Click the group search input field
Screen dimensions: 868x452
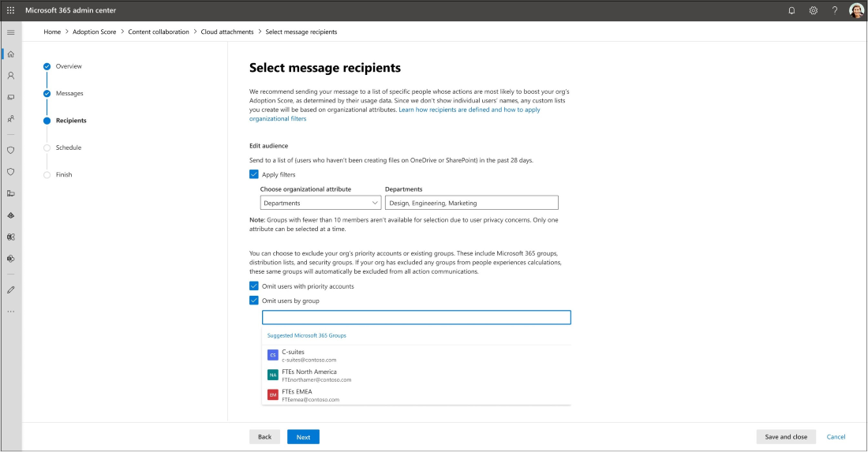coord(416,318)
